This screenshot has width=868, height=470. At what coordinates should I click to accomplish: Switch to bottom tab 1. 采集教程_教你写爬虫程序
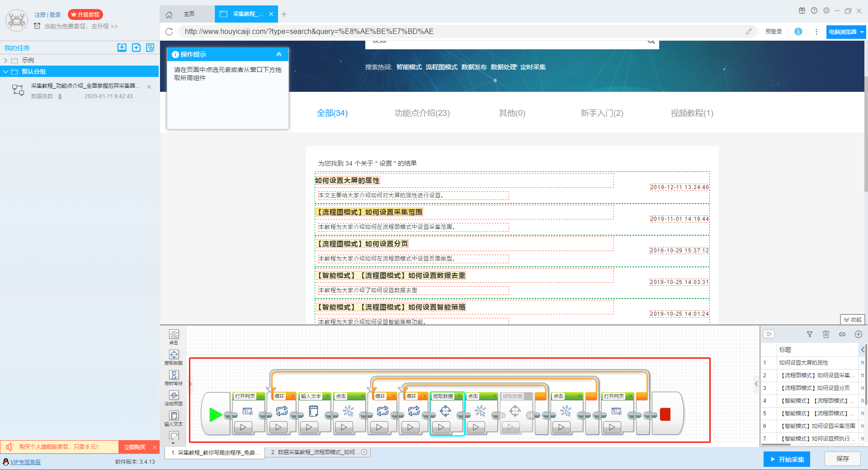click(x=215, y=452)
